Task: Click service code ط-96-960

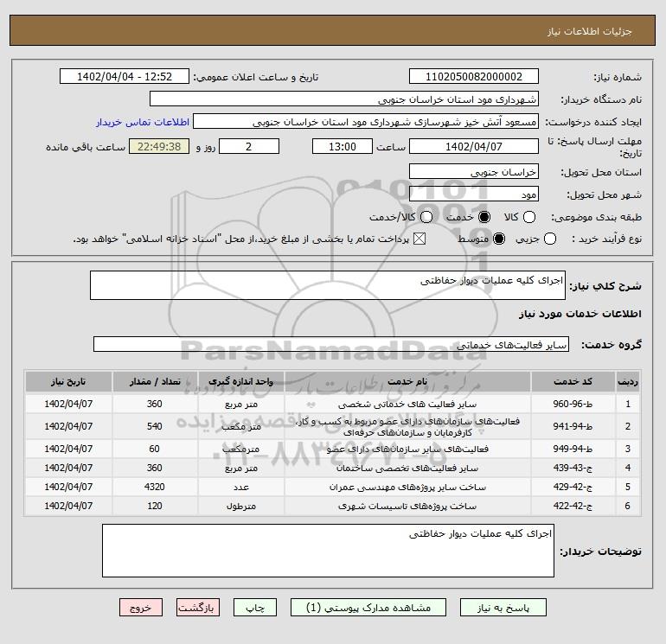Action: coord(573,404)
